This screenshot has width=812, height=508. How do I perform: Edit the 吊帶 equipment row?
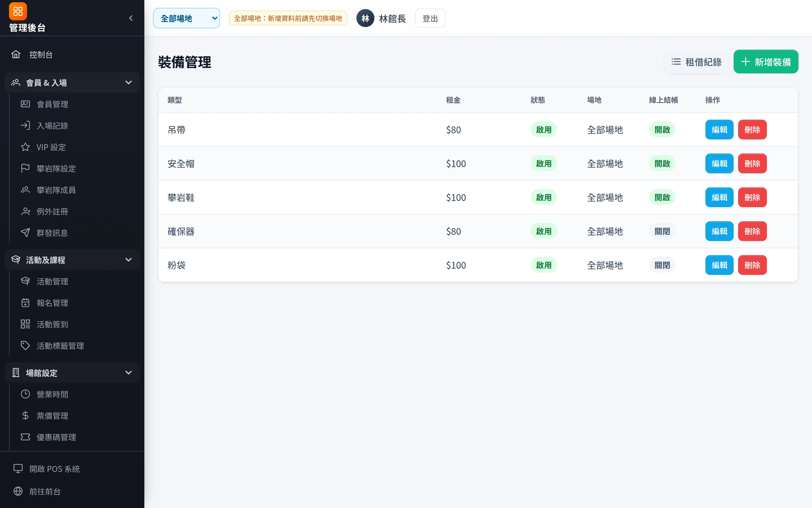(719, 130)
